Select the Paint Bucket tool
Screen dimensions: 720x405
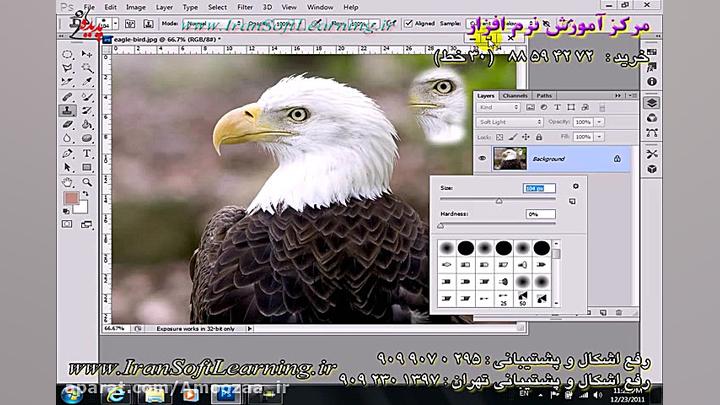click(86, 124)
